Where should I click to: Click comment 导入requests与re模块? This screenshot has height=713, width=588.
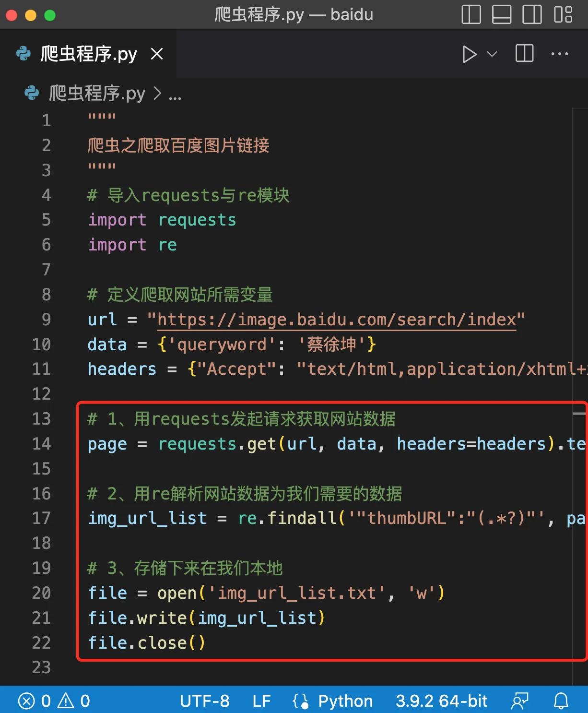click(188, 195)
